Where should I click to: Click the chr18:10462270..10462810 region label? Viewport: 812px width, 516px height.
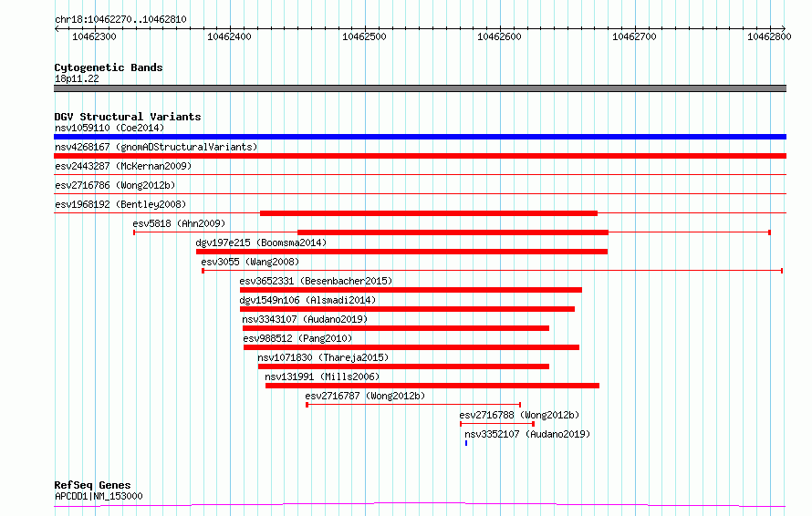(x=120, y=19)
